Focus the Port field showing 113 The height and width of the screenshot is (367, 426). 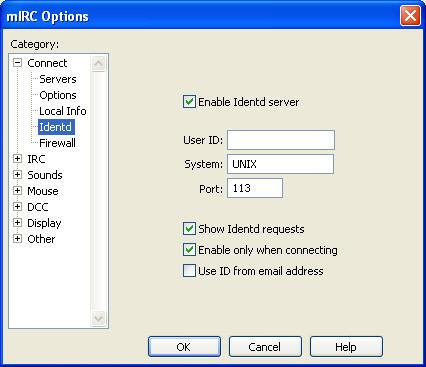pyautogui.click(x=255, y=188)
